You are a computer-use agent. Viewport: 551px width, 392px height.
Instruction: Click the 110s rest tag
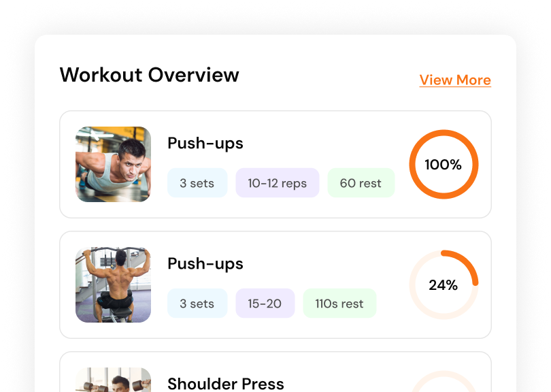pos(339,304)
